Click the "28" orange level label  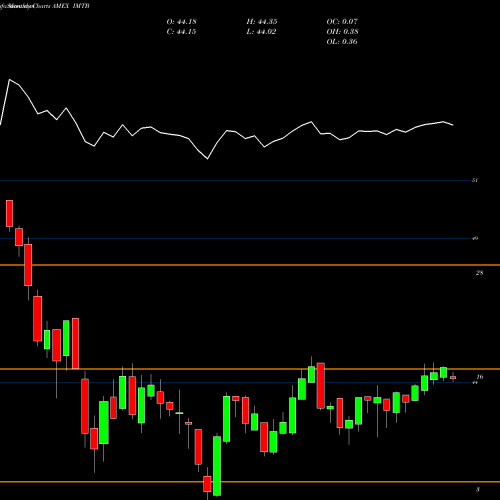point(479,273)
